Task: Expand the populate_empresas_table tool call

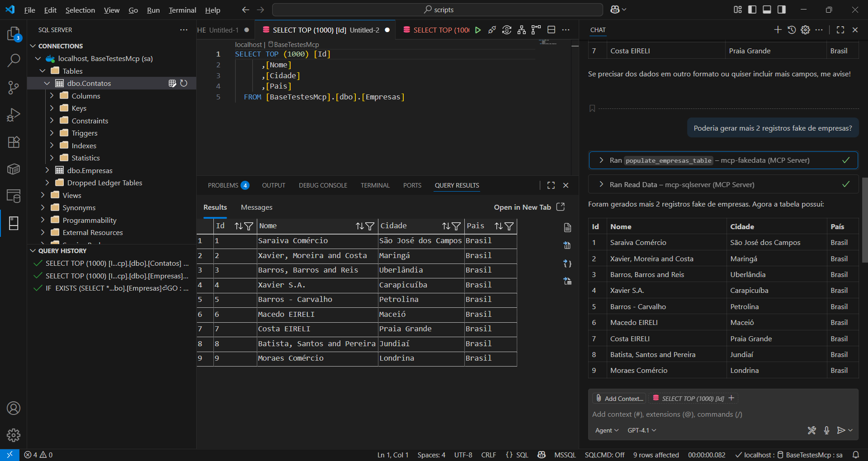Action: click(x=601, y=160)
